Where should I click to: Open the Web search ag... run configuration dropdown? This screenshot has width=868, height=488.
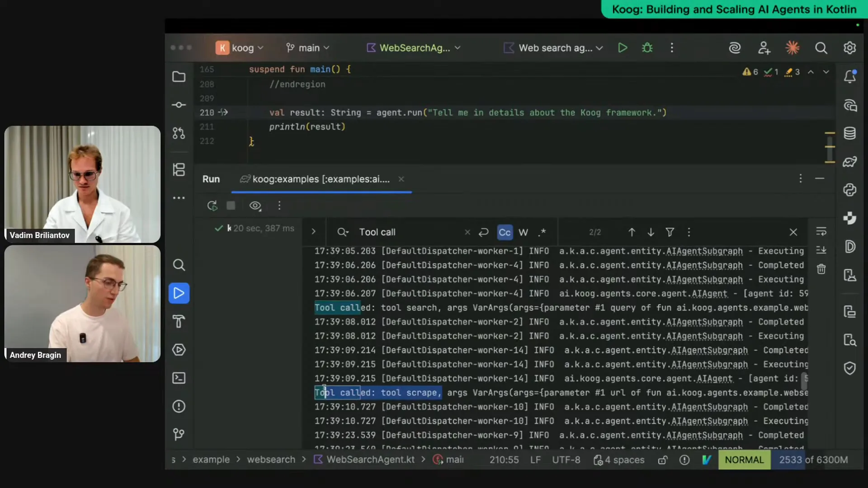pos(553,48)
